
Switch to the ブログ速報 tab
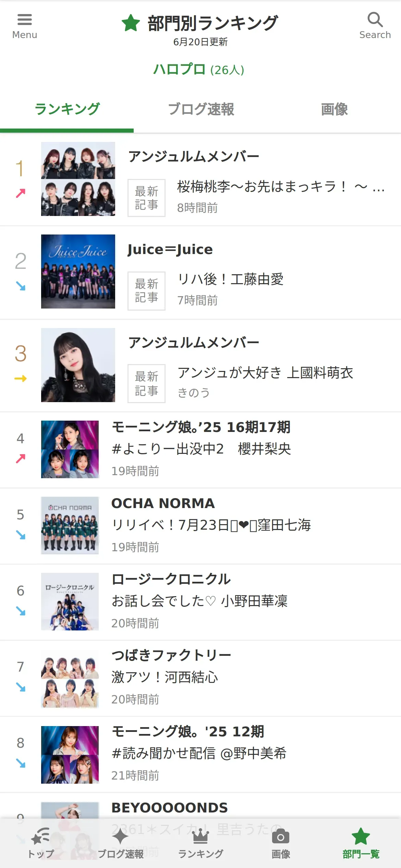[x=201, y=110]
